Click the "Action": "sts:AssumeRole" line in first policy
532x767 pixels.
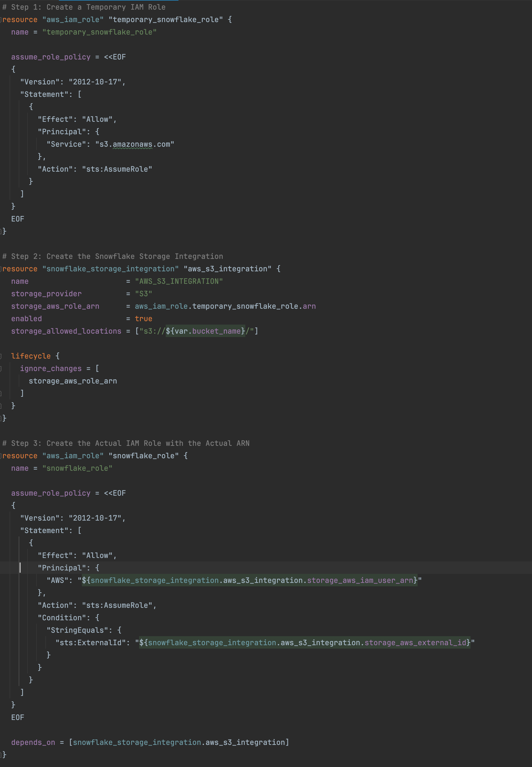tap(95, 169)
